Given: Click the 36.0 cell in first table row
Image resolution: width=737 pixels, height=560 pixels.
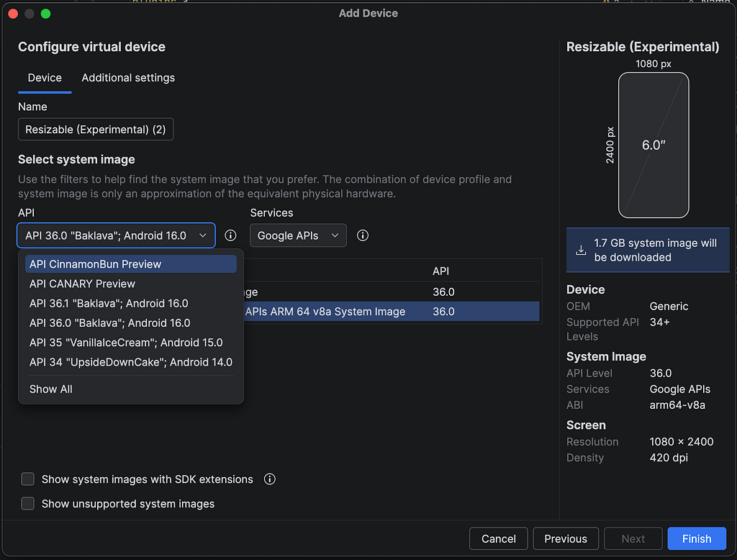Looking at the screenshot, I should pos(443,292).
